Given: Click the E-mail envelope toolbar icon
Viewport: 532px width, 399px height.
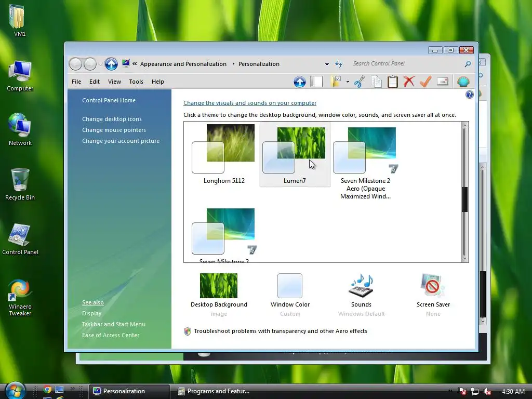Looking at the screenshot, I should 443,82.
